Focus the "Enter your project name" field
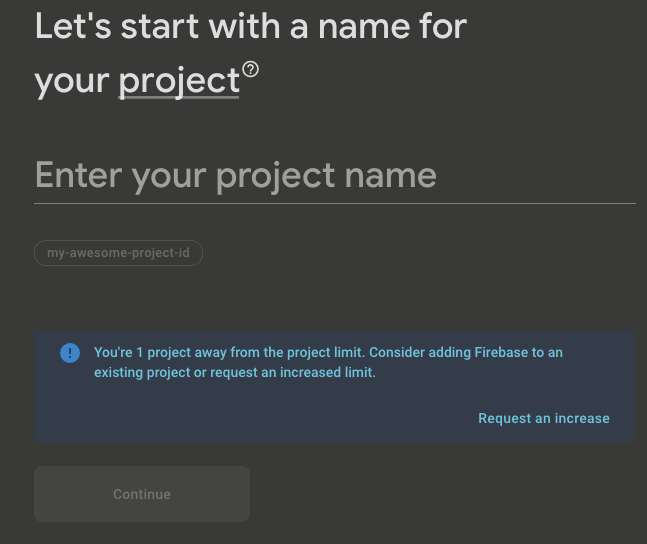This screenshot has width=647, height=544. point(335,176)
